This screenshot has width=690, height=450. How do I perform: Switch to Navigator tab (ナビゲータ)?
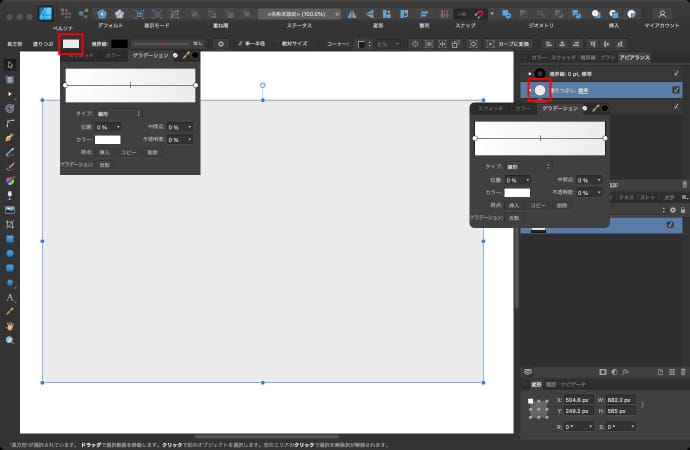[573, 383]
